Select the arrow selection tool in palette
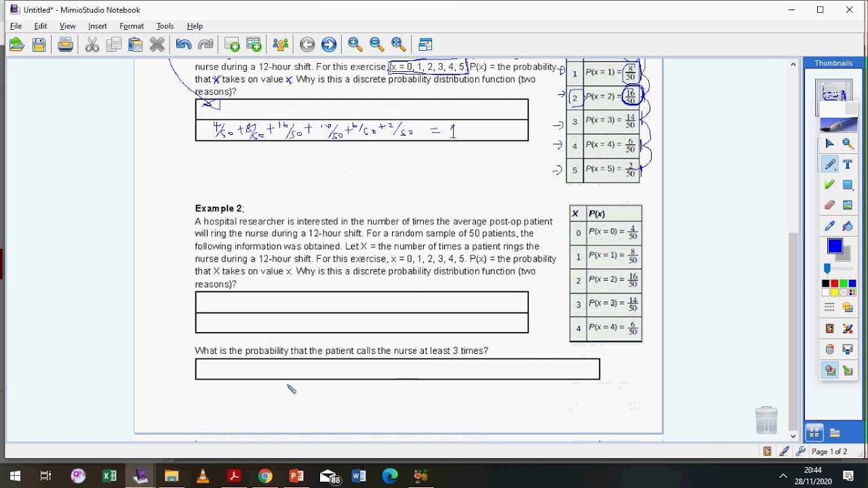868x488 pixels. pos(829,144)
